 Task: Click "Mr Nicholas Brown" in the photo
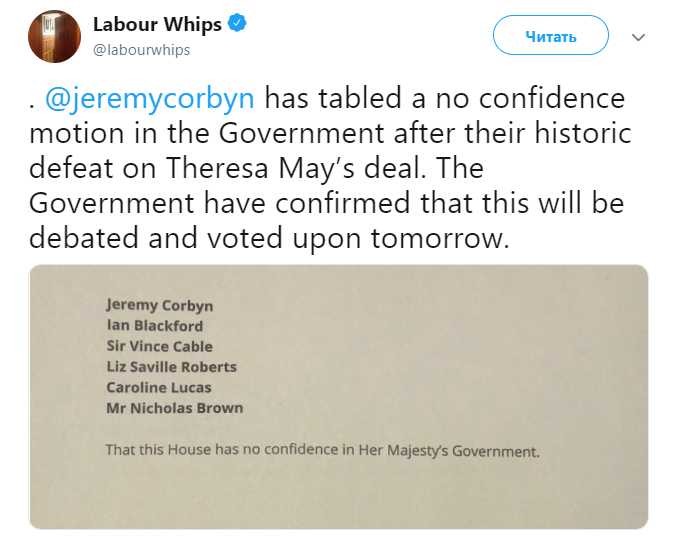pos(174,408)
